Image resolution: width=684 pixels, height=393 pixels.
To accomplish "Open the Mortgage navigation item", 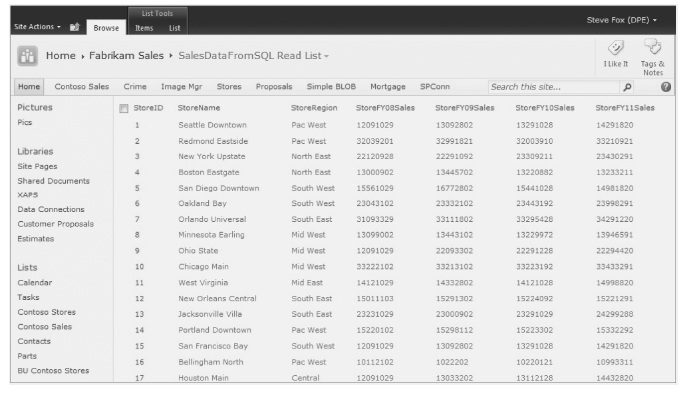I will tap(388, 86).
